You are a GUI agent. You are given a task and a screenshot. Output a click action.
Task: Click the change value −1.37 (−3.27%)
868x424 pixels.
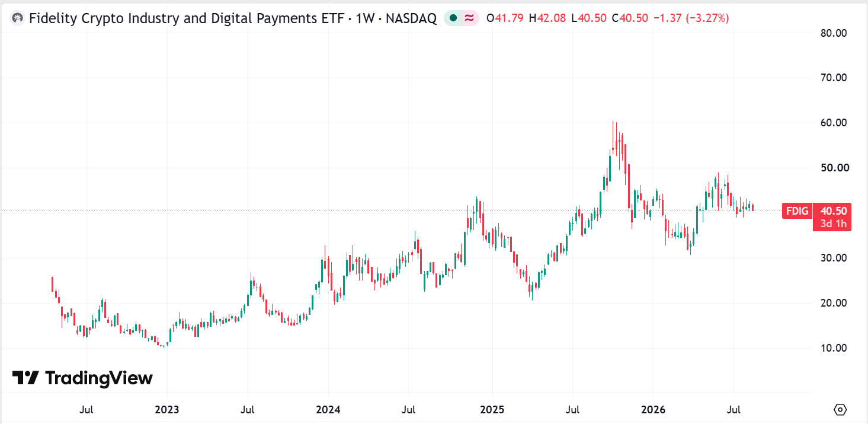point(691,18)
